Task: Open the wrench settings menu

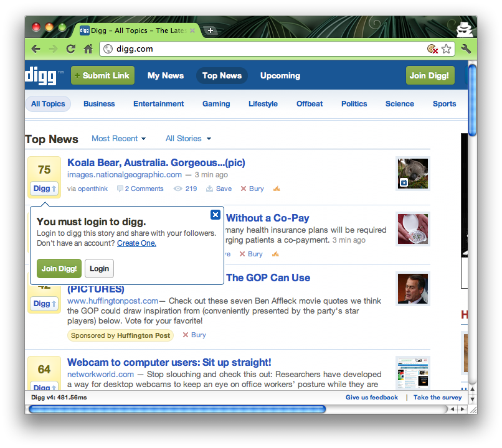Action: [x=465, y=49]
